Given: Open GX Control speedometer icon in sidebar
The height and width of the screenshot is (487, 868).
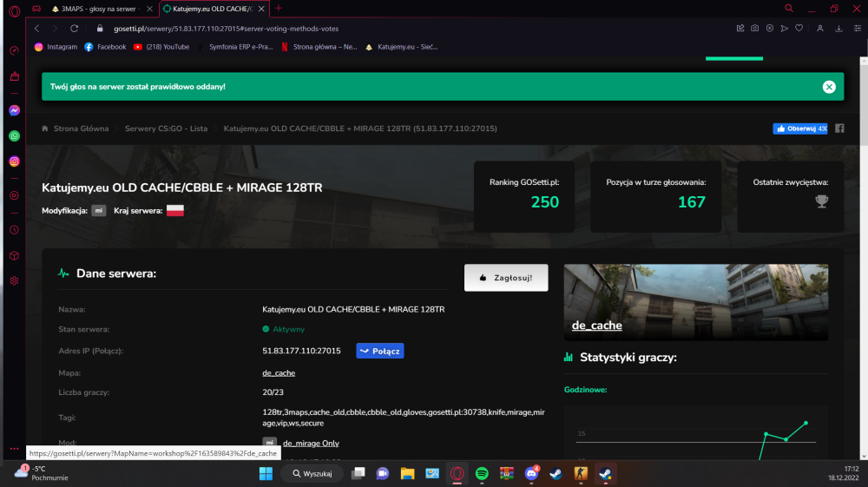Looking at the screenshot, I should (15, 51).
